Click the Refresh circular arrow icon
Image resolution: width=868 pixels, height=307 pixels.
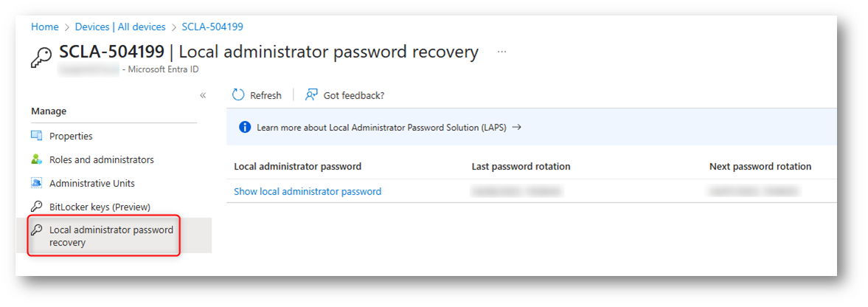coord(238,94)
